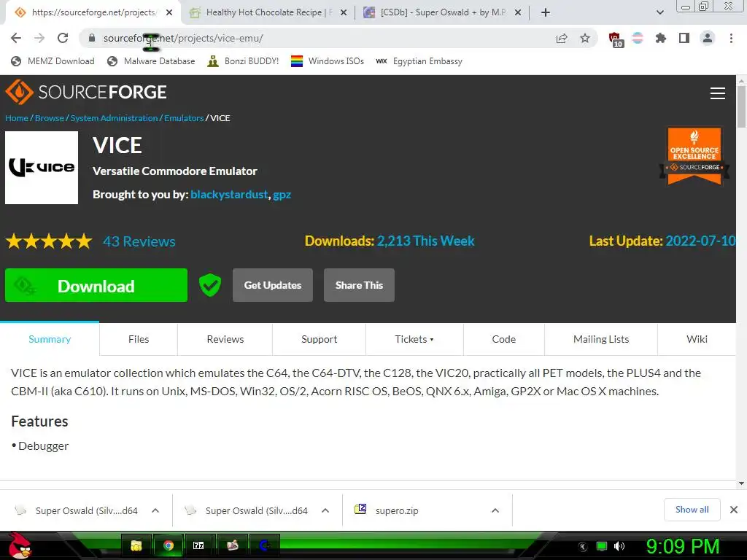747x560 pixels.
Task: Click the browser forward arrow
Action: click(39, 38)
